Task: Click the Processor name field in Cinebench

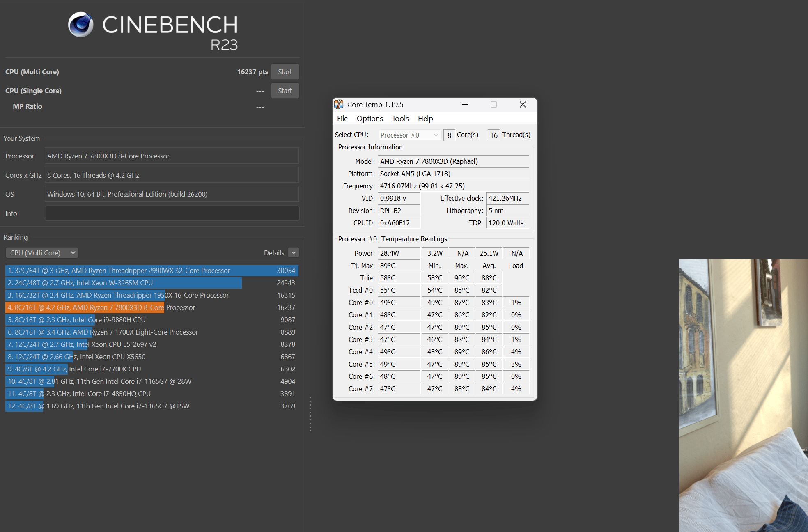Action: 172,156
